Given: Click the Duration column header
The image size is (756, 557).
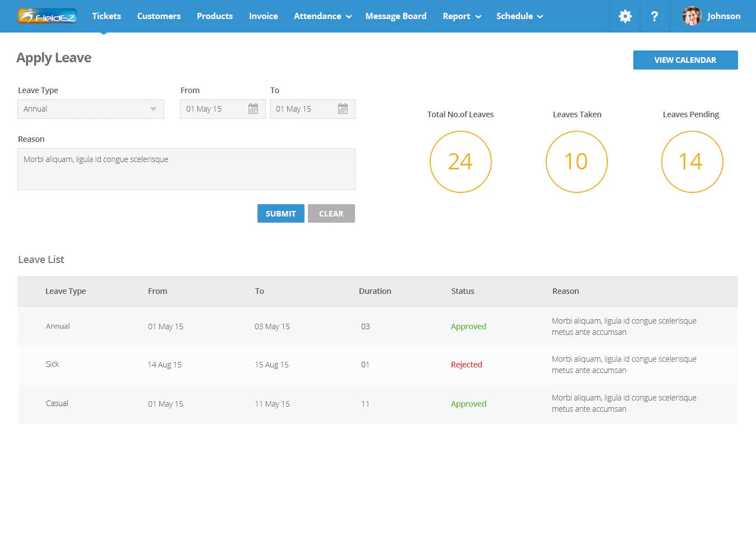Looking at the screenshot, I should click(375, 291).
